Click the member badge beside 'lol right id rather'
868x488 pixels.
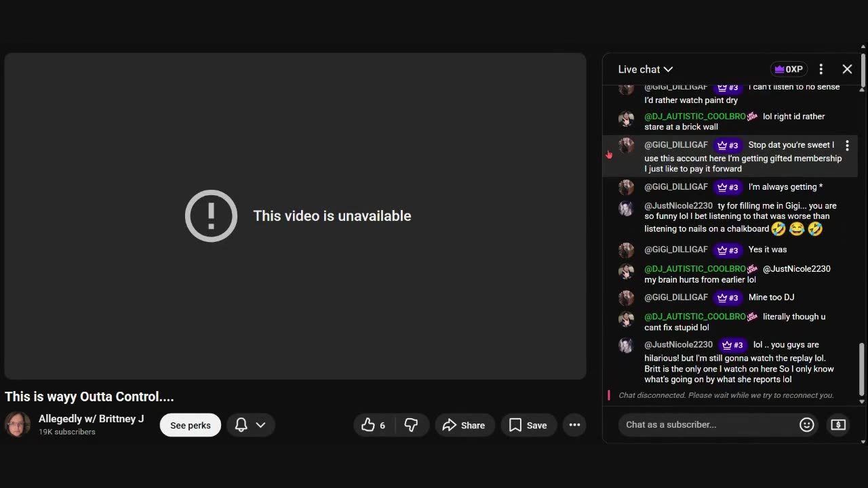pos(752,117)
